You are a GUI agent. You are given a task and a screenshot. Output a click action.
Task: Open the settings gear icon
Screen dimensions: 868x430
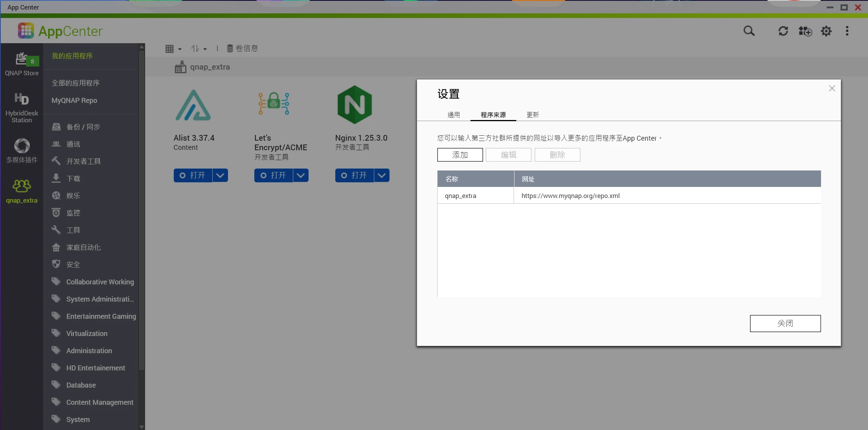826,31
